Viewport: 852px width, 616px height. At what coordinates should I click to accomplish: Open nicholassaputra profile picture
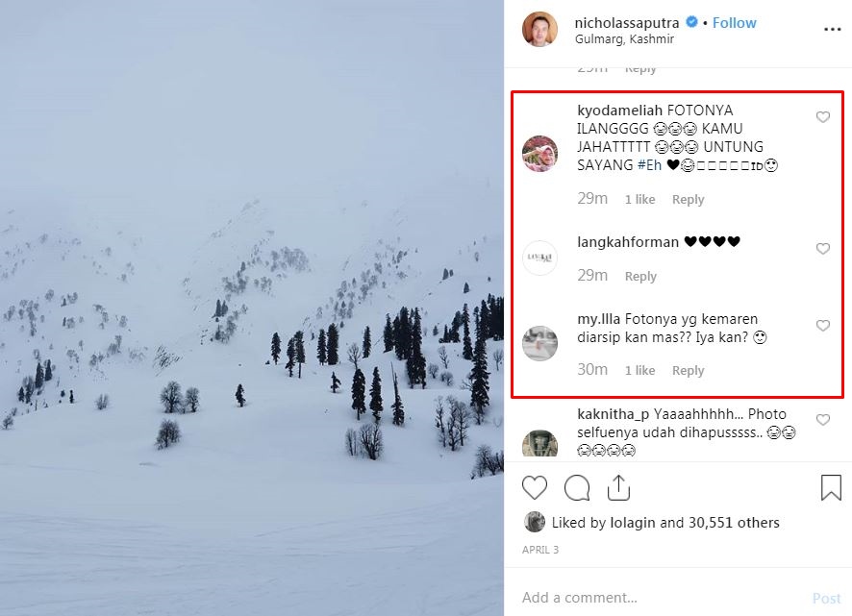539,30
